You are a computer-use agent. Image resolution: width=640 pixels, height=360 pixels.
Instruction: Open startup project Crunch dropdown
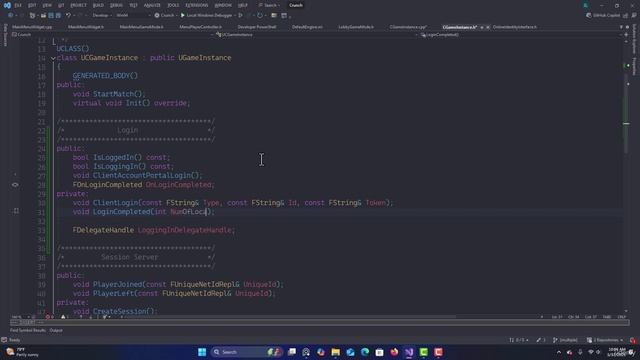(x=167, y=15)
